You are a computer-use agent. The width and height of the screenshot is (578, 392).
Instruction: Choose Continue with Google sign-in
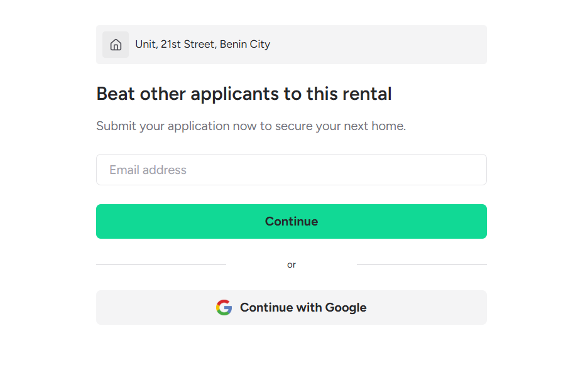coord(291,307)
